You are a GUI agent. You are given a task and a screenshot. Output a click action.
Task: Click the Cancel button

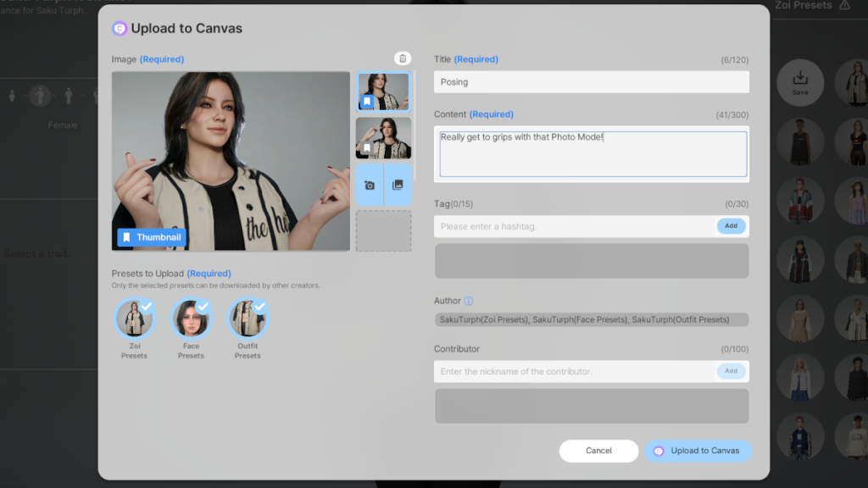(598, 451)
